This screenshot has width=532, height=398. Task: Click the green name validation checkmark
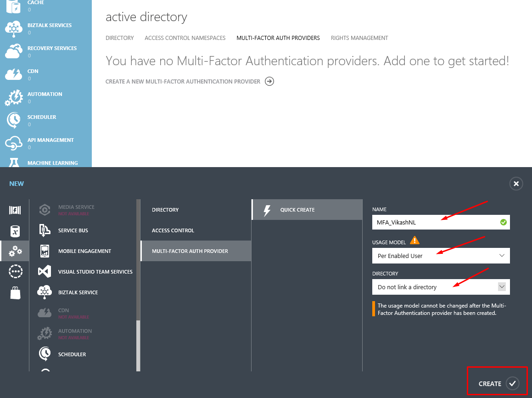tap(504, 222)
